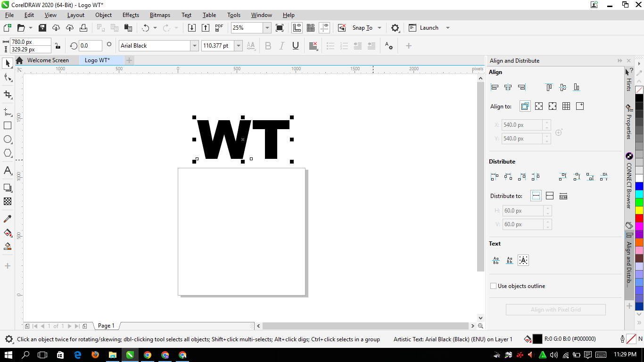Open the Options gear icon
This screenshot has height=362, width=644.
(395, 28)
